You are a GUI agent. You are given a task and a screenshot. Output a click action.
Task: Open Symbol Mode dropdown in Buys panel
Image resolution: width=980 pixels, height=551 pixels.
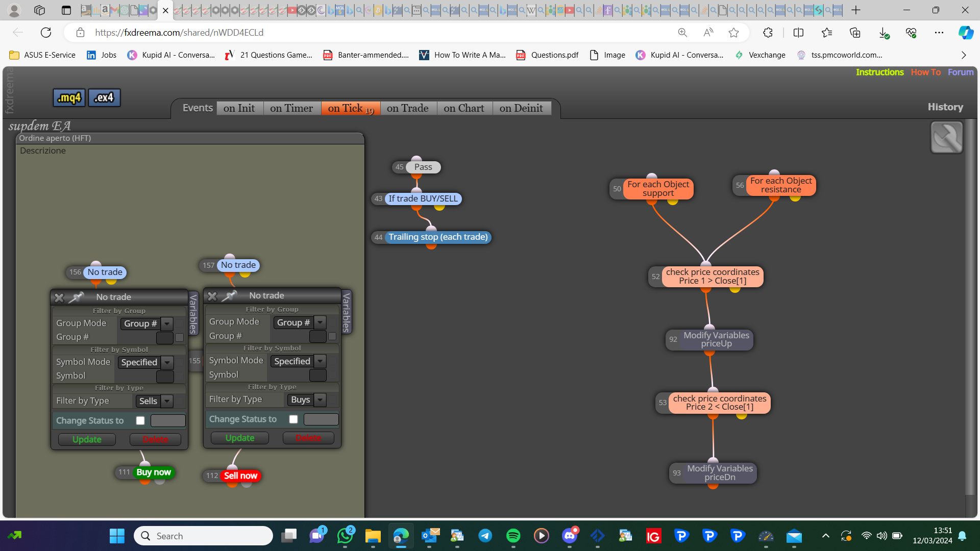(x=299, y=361)
